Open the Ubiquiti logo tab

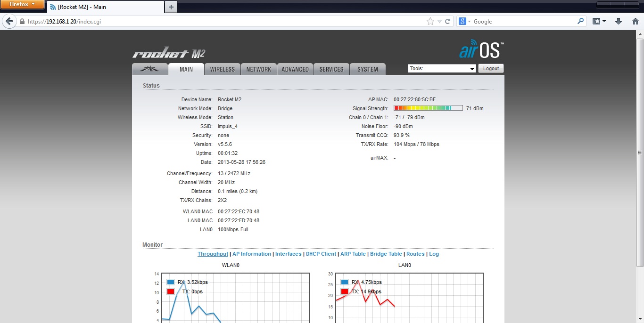150,69
